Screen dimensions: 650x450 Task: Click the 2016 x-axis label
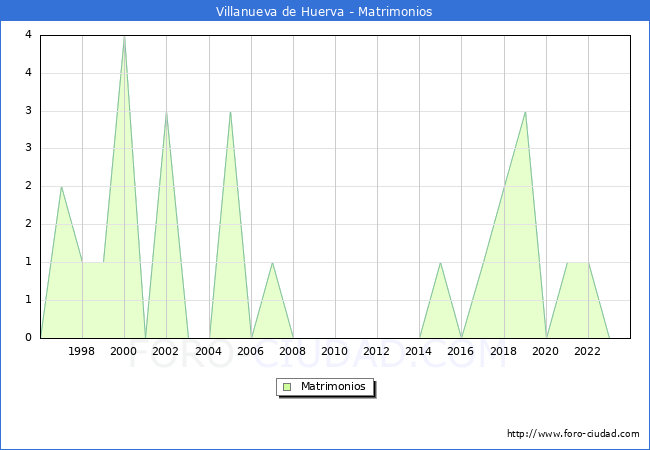click(x=460, y=351)
